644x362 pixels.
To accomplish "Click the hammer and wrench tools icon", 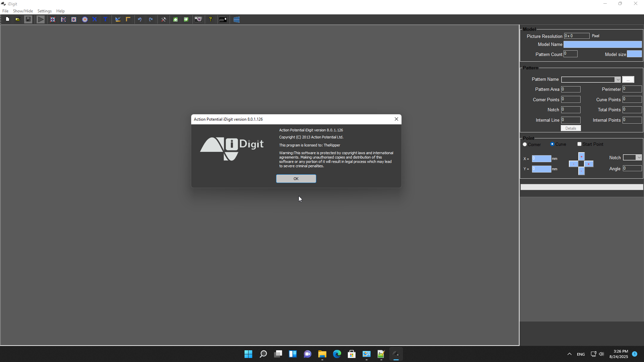I will [x=164, y=19].
